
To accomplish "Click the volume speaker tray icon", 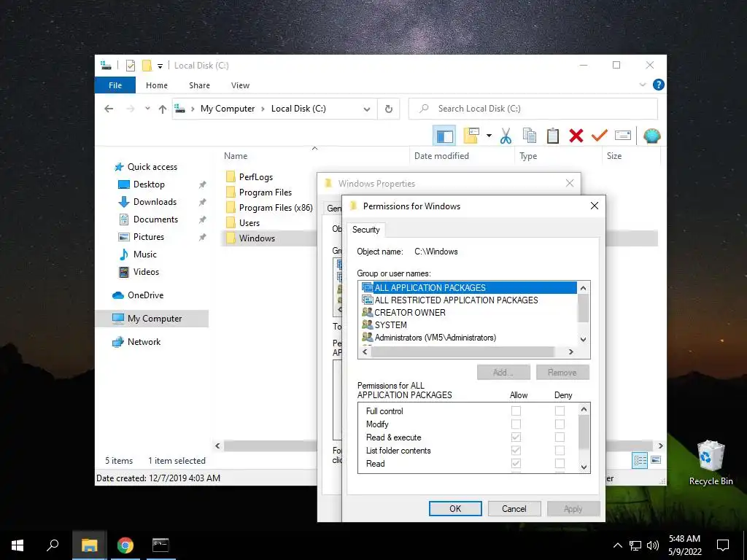I will 653,545.
